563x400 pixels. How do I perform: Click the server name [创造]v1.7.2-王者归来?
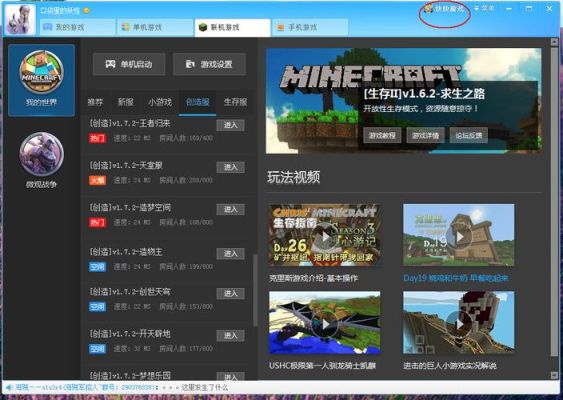click(130, 124)
